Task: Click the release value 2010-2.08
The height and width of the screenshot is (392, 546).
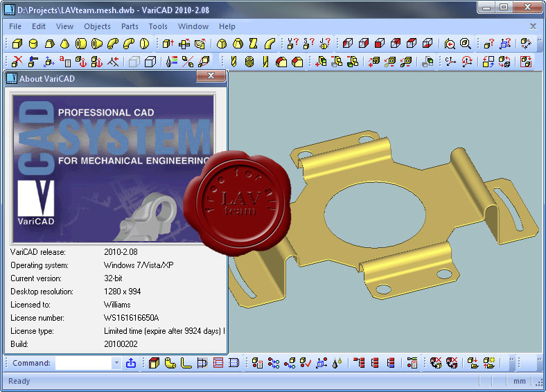Action: point(121,252)
